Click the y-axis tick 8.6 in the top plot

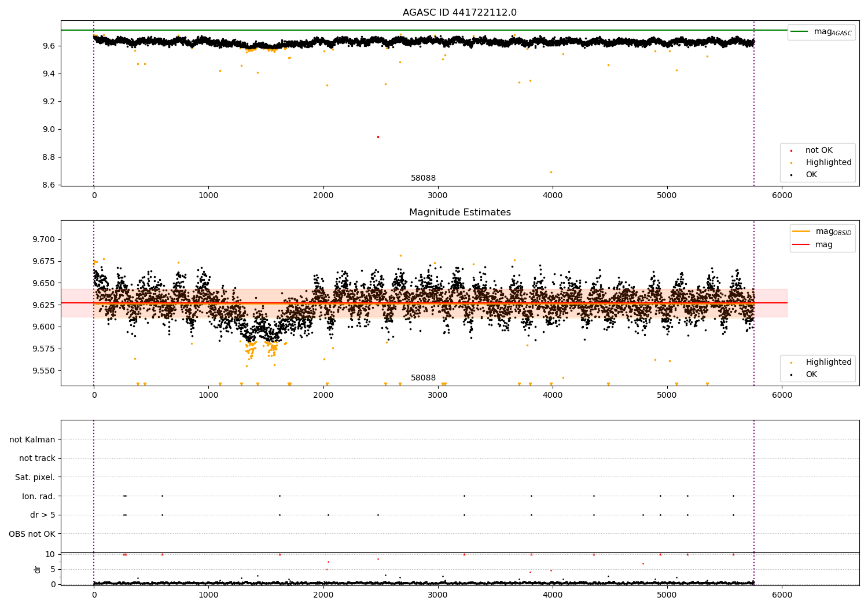click(x=49, y=185)
